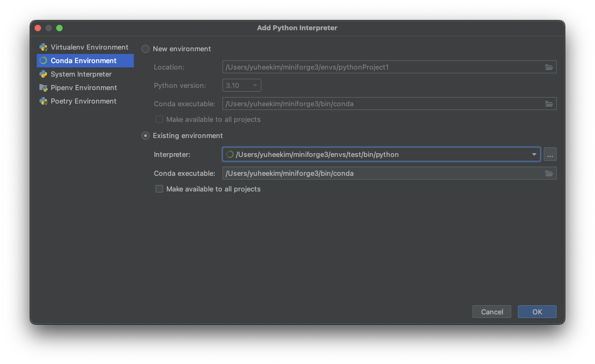Click the ellipsis browse button next to Interpreter
Screen dimensions: 595x364
[x=550, y=154]
